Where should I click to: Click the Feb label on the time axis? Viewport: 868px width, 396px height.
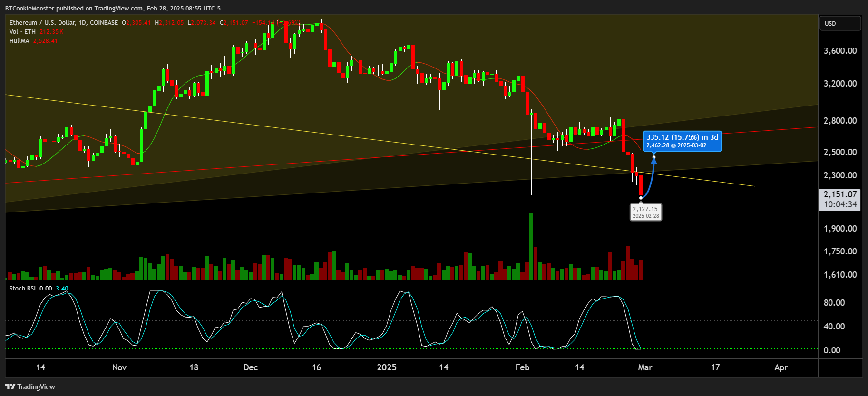click(522, 367)
